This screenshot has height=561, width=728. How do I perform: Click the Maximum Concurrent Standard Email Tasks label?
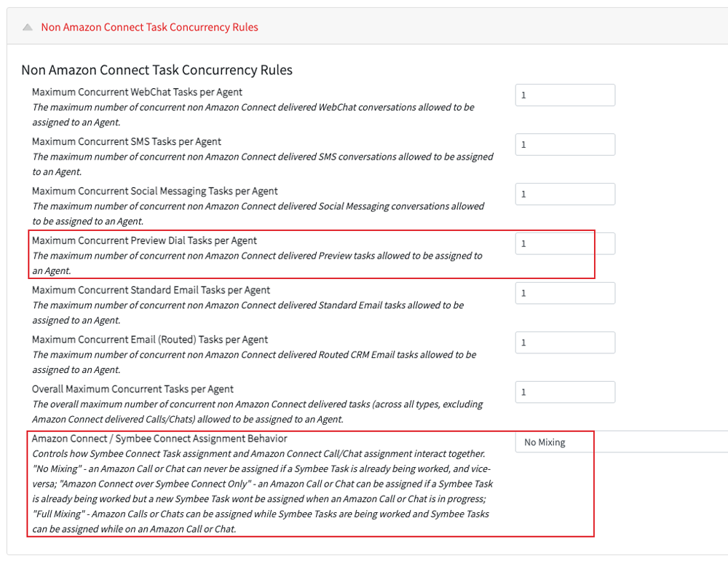(x=151, y=290)
